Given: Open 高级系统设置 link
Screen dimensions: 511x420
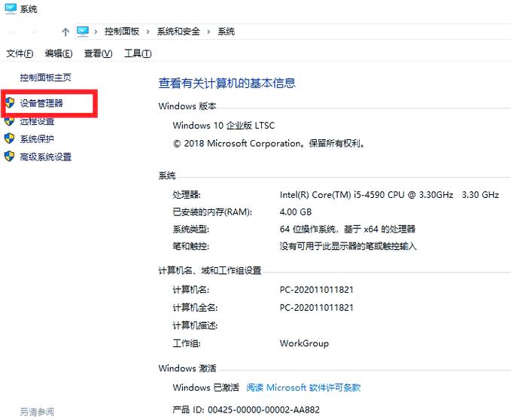Looking at the screenshot, I should coord(46,157).
